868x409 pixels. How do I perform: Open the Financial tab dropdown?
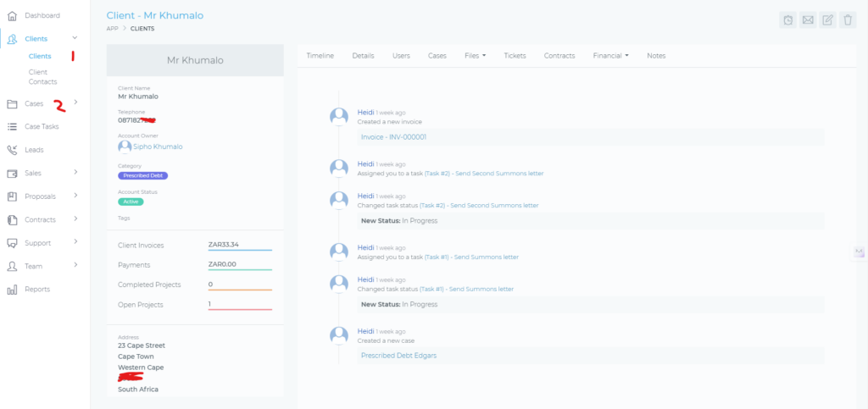(x=610, y=56)
